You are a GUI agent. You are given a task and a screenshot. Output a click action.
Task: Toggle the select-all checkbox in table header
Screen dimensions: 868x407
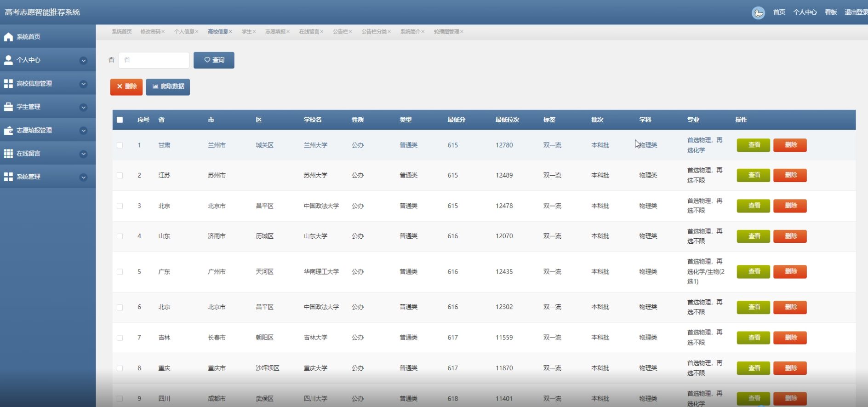(x=120, y=120)
